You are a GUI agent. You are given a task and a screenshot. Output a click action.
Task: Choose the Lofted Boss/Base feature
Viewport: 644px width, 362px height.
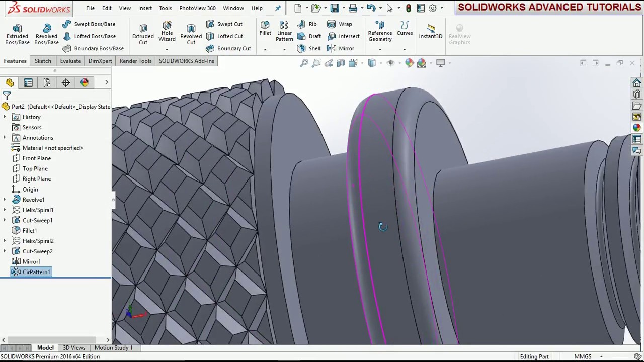[x=89, y=36]
